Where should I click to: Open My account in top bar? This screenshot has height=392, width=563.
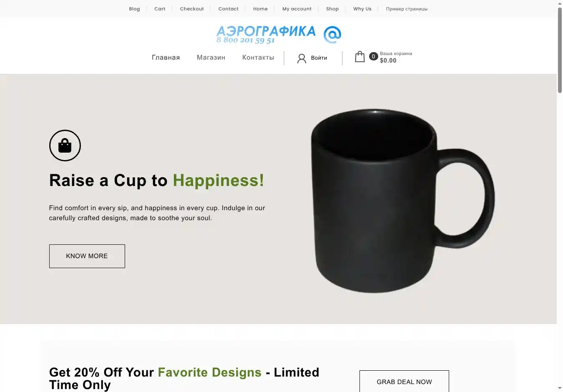(x=297, y=9)
